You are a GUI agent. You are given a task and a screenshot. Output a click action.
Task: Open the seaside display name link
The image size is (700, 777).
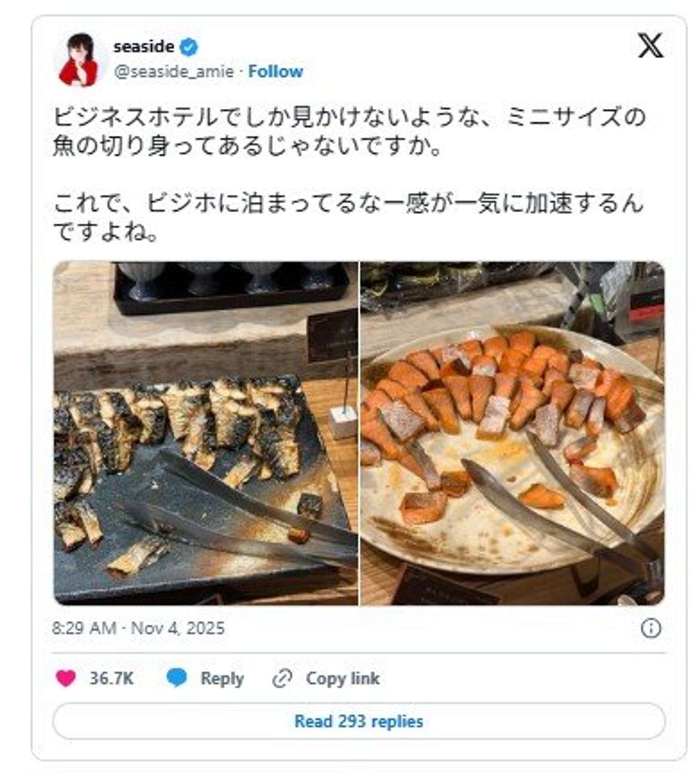coord(143,47)
